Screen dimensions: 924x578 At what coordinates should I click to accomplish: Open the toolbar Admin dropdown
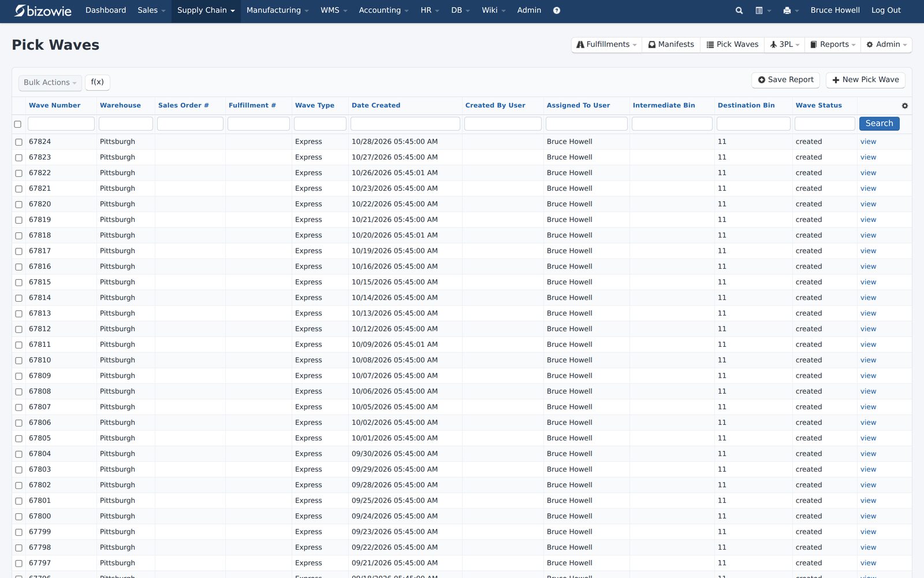click(x=886, y=45)
